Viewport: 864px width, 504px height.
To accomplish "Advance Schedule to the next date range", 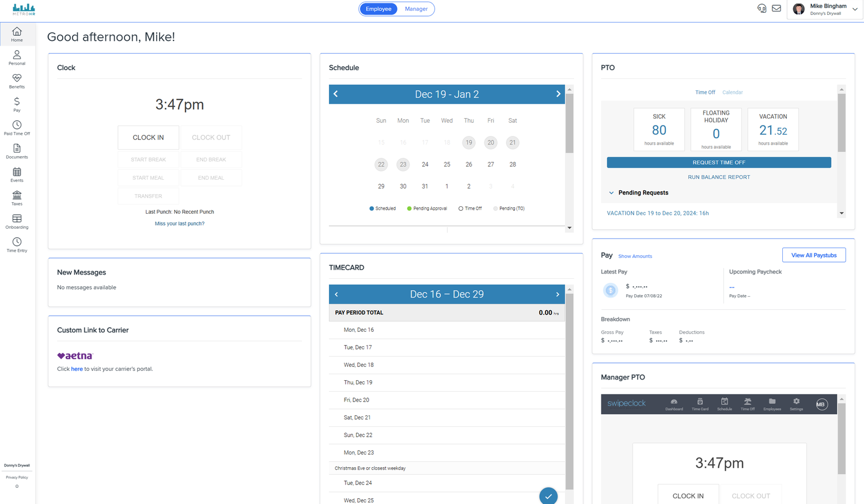I will coord(558,93).
